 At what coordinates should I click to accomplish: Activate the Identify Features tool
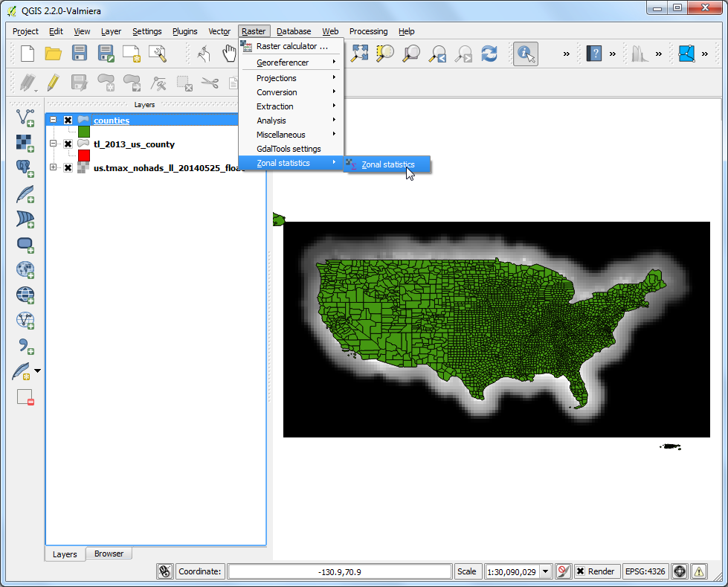[x=526, y=54]
